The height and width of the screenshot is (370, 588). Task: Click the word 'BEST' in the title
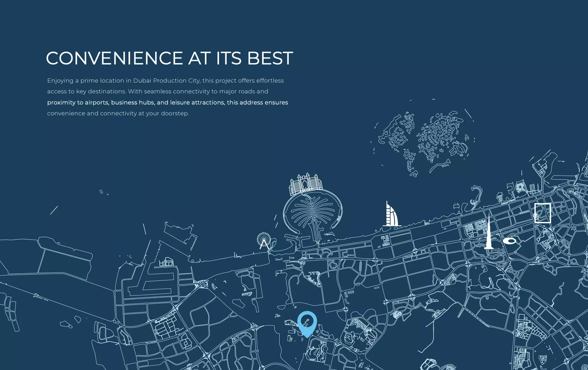coord(270,58)
